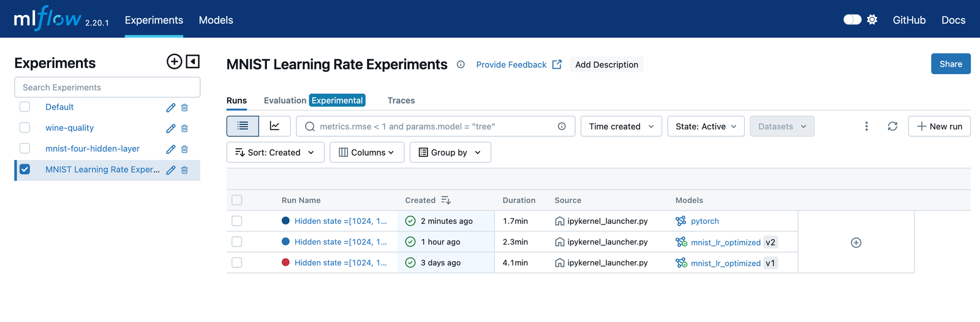The height and width of the screenshot is (322, 980).
Task: Click the create new experiment plus icon
Action: point(174,61)
